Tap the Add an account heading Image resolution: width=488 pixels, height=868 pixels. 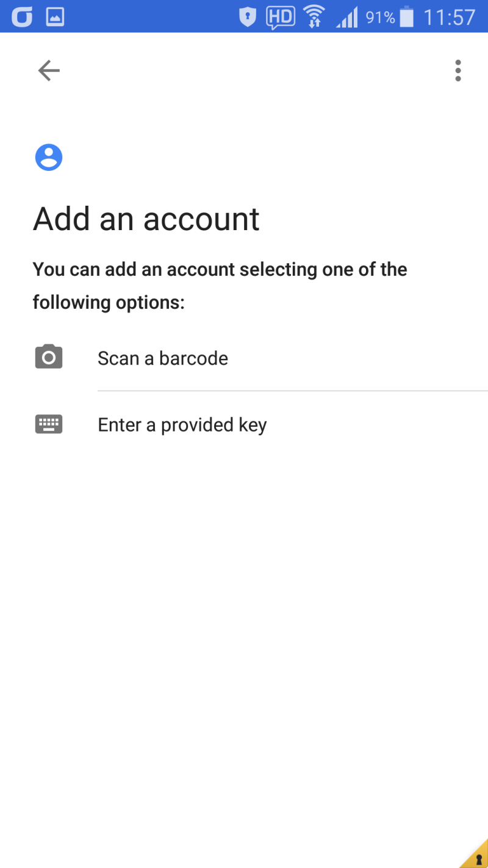[146, 219]
